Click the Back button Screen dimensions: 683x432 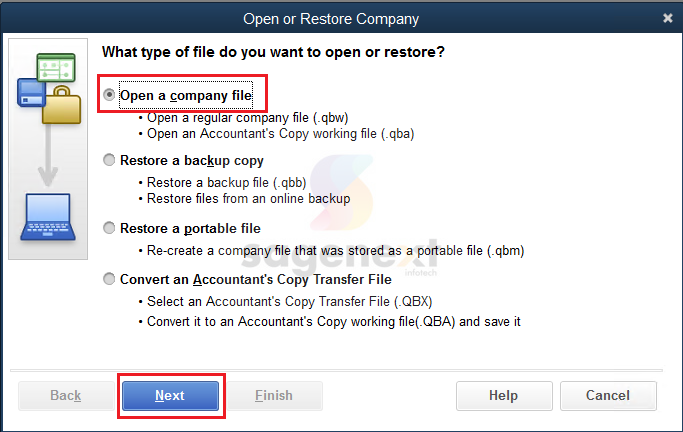66,395
